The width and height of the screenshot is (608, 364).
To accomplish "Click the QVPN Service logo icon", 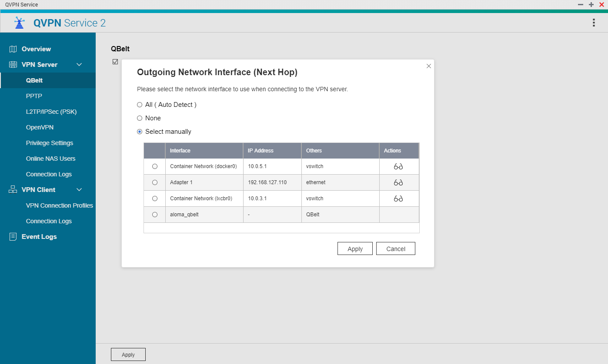I will point(20,23).
